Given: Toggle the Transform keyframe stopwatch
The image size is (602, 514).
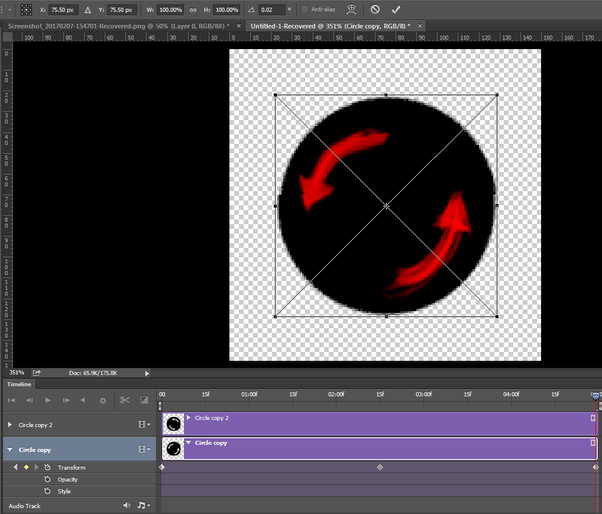Looking at the screenshot, I should coord(47,467).
